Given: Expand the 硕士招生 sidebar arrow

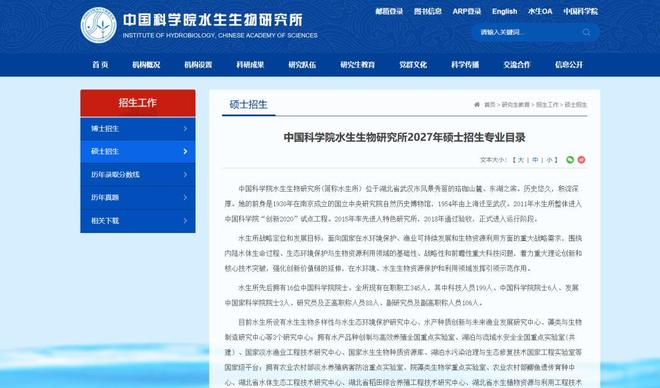Looking at the screenshot, I should point(185,151).
